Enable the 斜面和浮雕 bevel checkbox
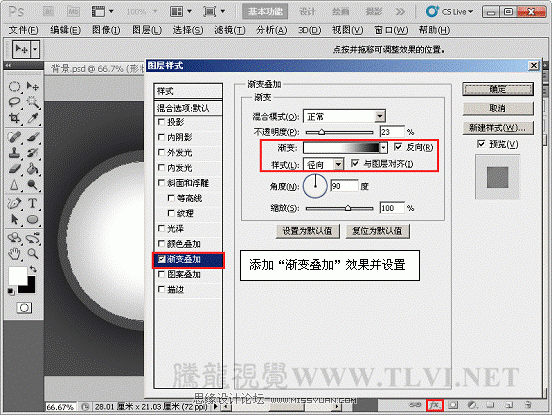Screen dimensions: 552x415 tap(161, 183)
